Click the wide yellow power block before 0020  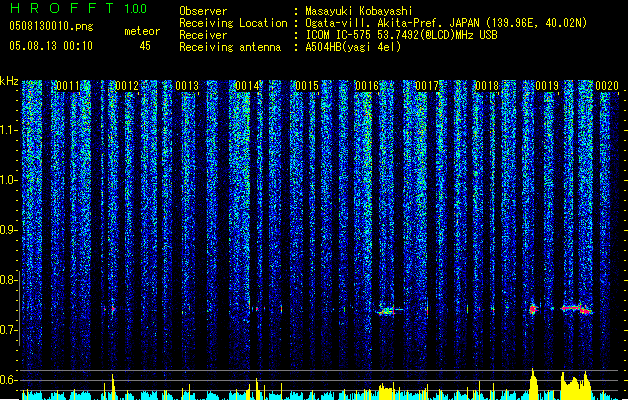click(576, 386)
